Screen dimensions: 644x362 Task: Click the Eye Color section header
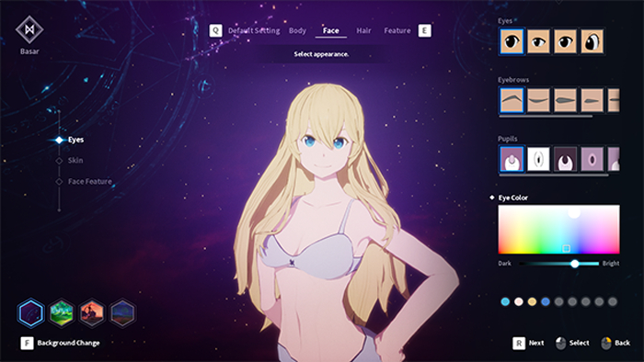click(513, 198)
